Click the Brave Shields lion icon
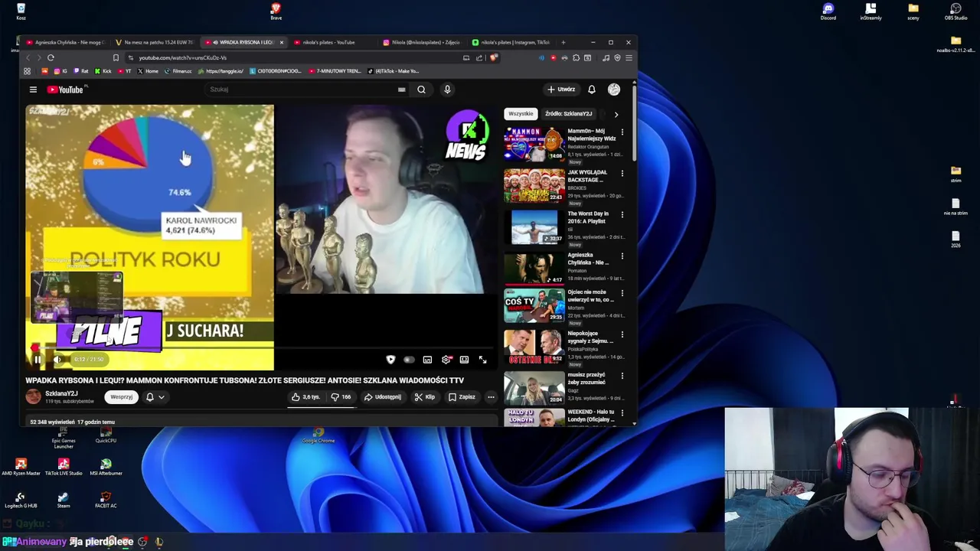Screen dimensions: 980x551 click(x=494, y=58)
